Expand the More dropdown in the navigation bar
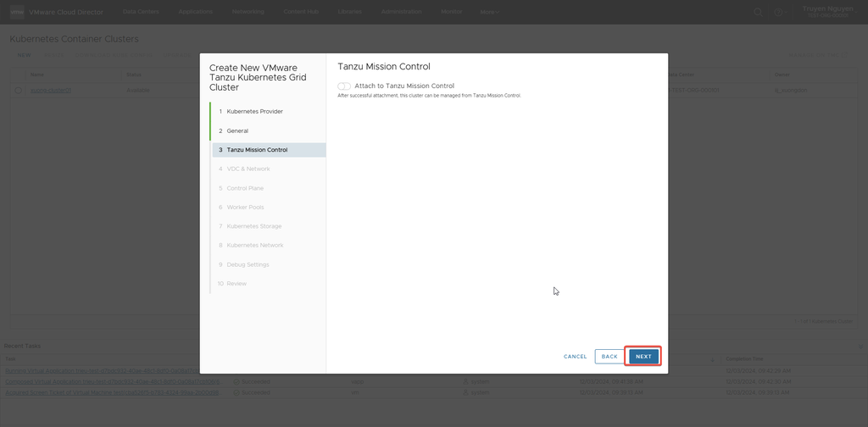This screenshot has width=868, height=427. (490, 12)
